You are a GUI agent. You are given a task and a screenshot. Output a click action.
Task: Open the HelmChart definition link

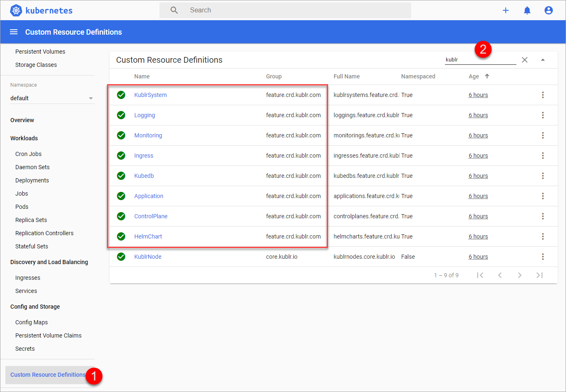148,236
